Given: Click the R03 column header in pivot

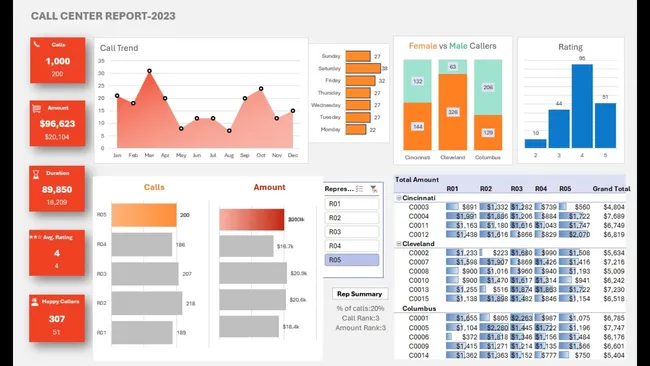Looking at the screenshot, I should pyautogui.click(x=517, y=189).
